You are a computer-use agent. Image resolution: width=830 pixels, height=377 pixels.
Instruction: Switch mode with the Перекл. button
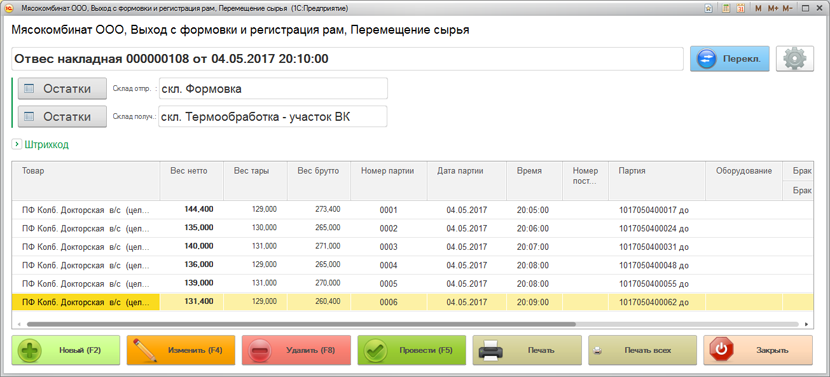(729, 59)
